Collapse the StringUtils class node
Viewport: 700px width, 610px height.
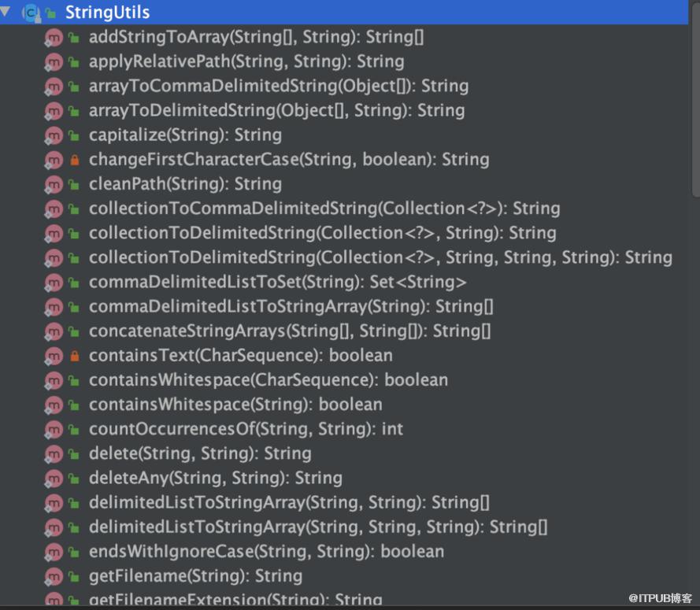click(x=5, y=11)
